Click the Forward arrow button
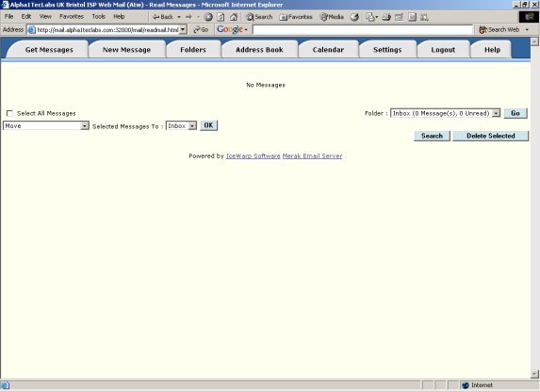The height and width of the screenshot is (392, 540). [x=188, y=17]
